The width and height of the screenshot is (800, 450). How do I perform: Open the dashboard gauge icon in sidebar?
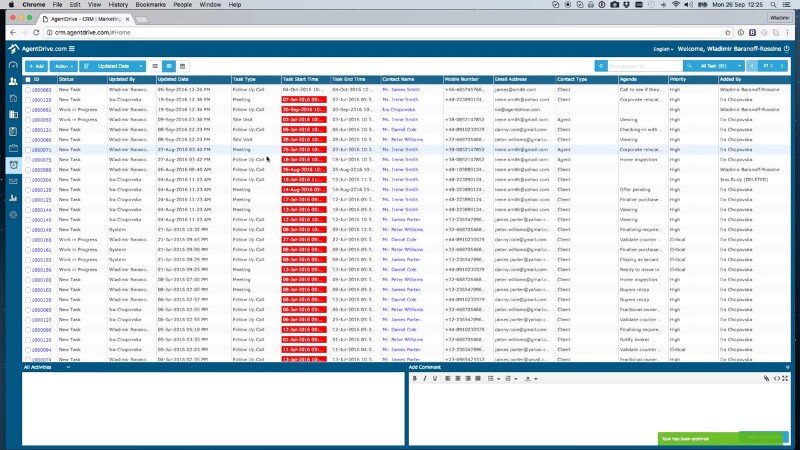tap(13, 64)
